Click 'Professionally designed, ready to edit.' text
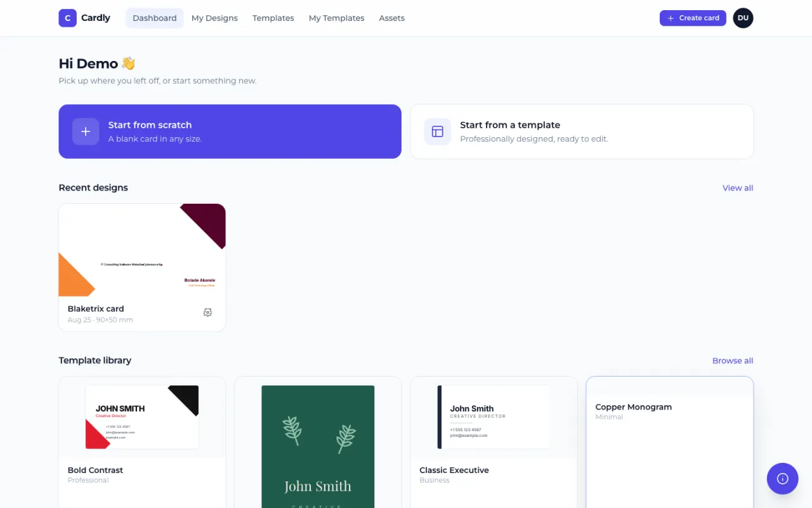Viewport: 812px width, 508px height. (x=534, y=139)
